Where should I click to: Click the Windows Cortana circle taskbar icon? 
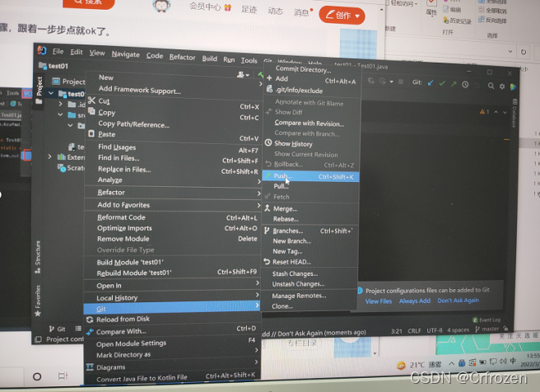click(x=37, y=376)
